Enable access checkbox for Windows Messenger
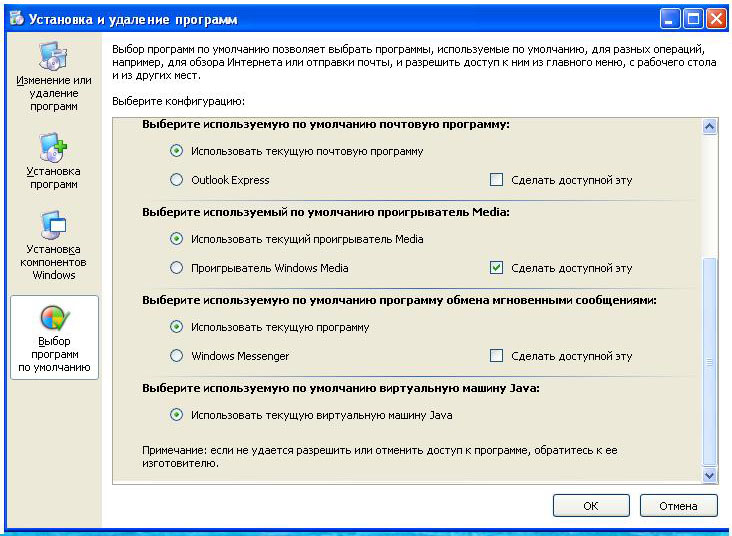732x536 pixels. 496,356
